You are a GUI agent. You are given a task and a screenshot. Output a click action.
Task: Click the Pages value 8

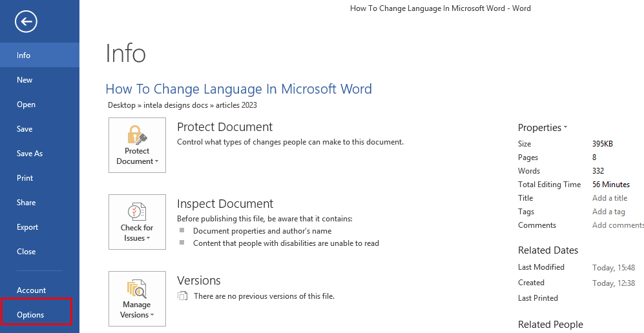[x=594, y=157]
